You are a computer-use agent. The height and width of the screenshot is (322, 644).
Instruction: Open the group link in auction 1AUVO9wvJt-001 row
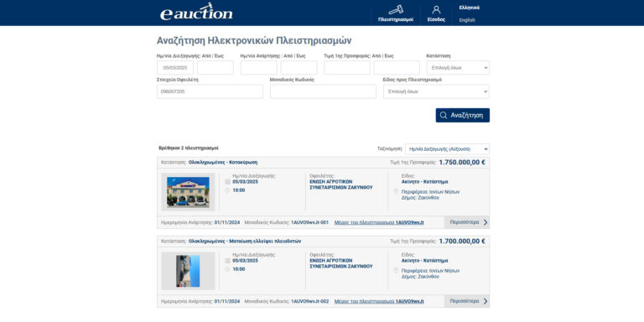[379, 222]
